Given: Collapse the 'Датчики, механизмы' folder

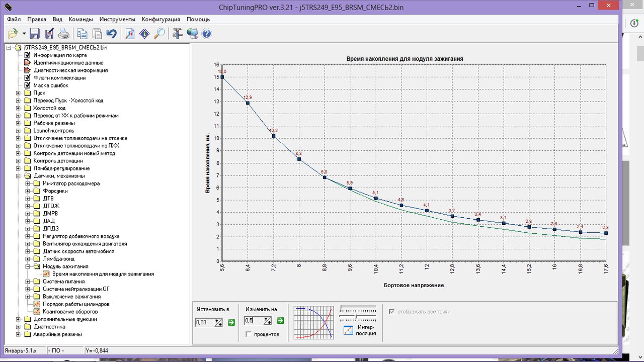Looking at the screenshot, I should pos(19,176).
